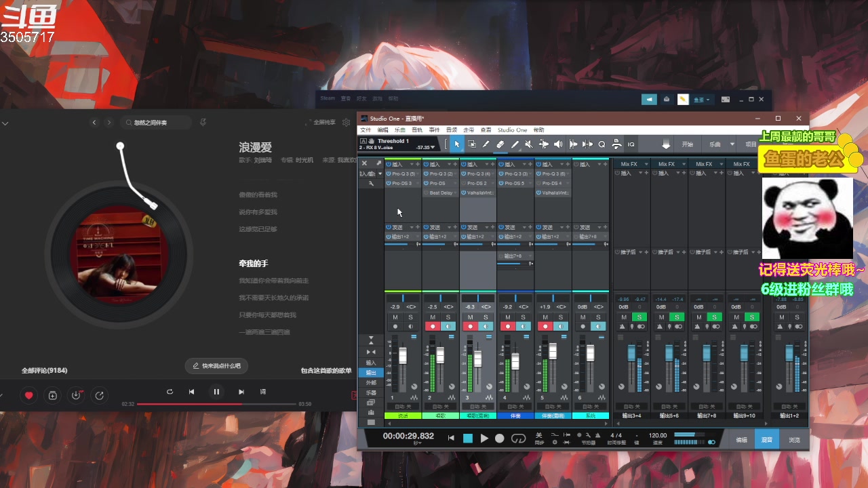868x488 pixels.
Task: Choose the Mute tool in the toolbar
Action: pyautogui.click(x=528, y=144)
